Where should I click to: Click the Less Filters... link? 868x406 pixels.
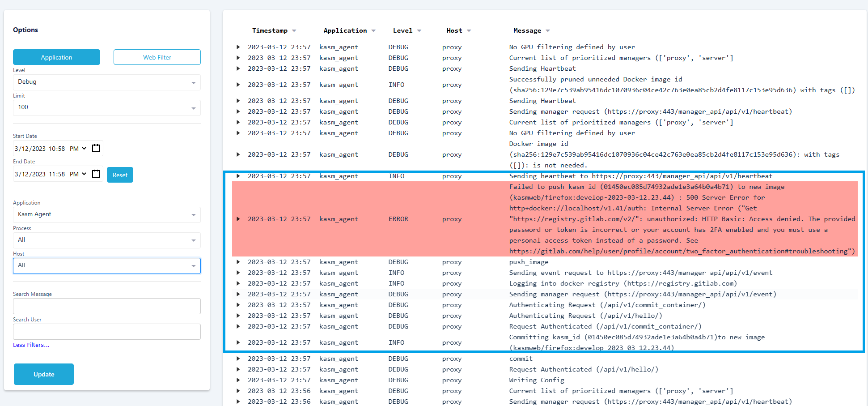[x=31, y=345]
